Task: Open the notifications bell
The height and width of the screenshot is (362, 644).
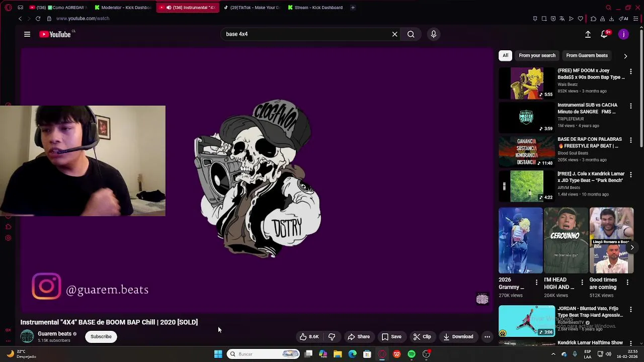Action: (604, 34)
